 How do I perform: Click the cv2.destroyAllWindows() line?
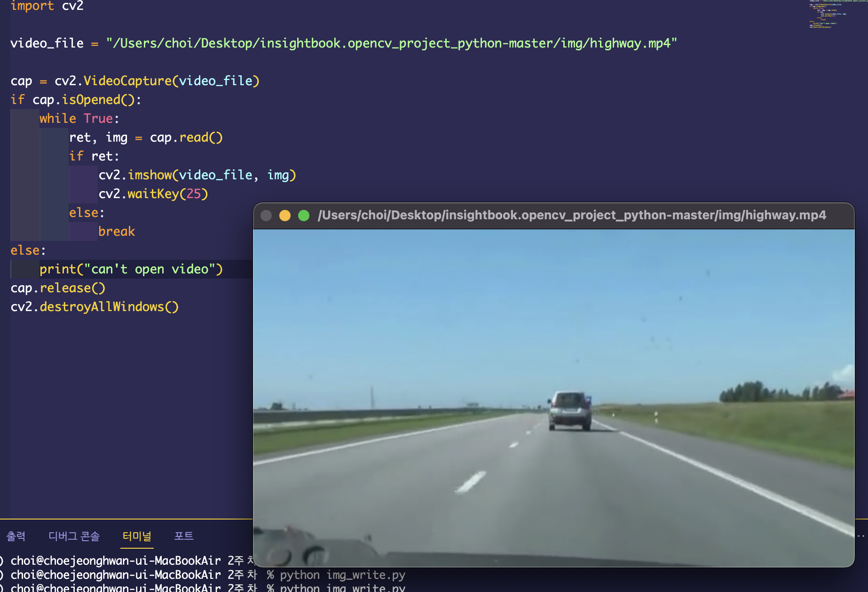(95, 307)
